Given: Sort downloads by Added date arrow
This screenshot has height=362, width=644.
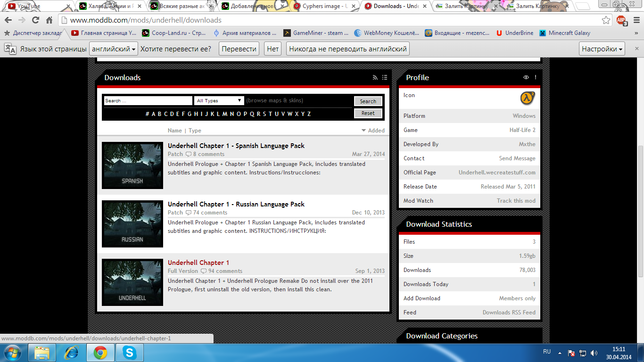Looking at the screenshot, I should click(363, 131).
